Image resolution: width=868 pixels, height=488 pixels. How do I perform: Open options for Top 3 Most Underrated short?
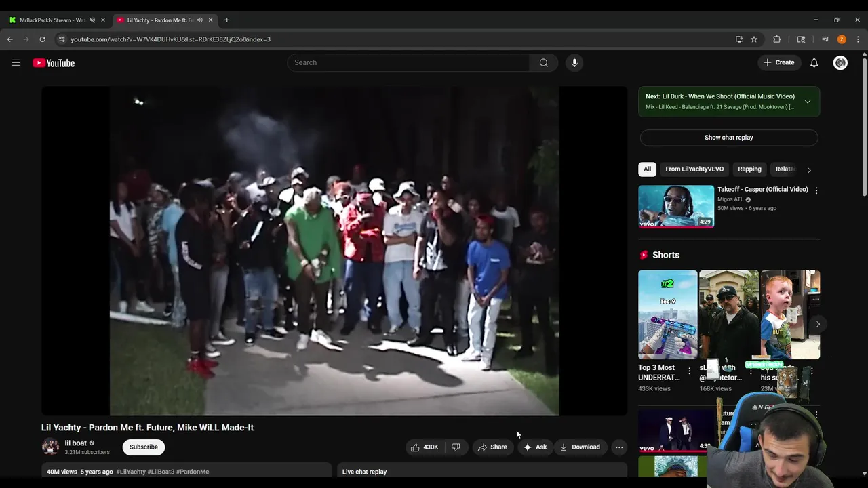coord(690,371)
